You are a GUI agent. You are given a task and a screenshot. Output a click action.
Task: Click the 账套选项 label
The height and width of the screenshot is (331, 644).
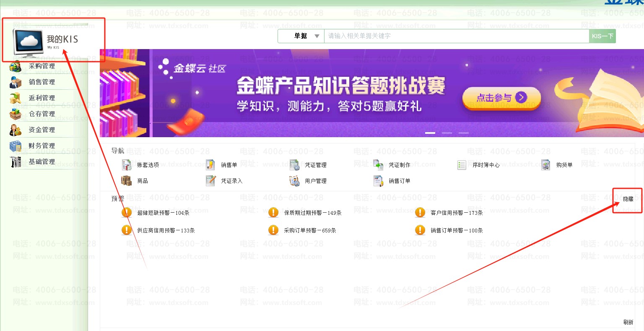click(148, 165)
